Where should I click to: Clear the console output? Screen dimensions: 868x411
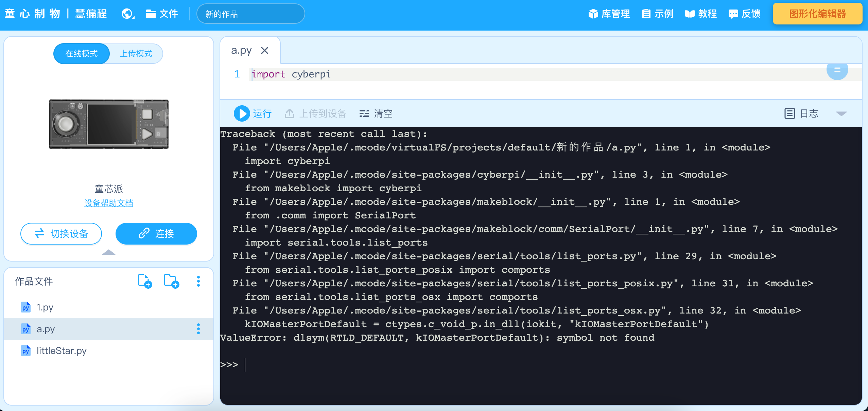(x=376, y=113)
